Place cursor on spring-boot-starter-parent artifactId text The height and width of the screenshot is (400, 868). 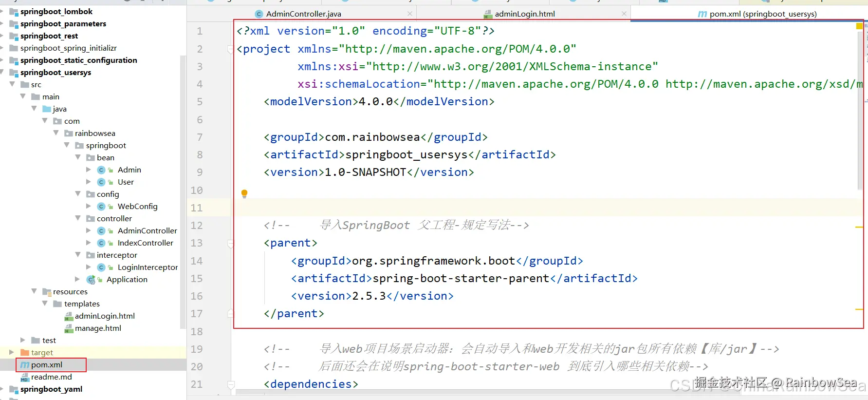tap(461, 278)
